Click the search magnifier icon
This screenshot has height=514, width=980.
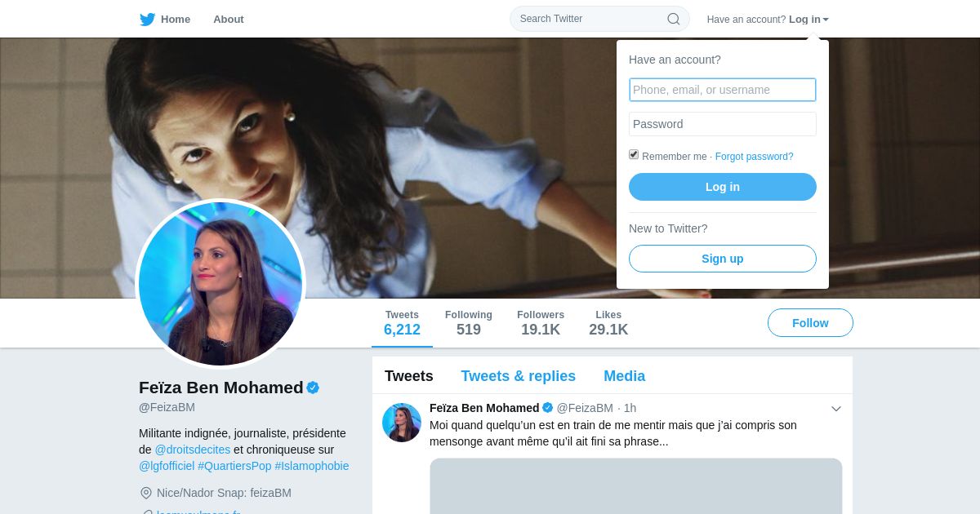tap(673, 19)
